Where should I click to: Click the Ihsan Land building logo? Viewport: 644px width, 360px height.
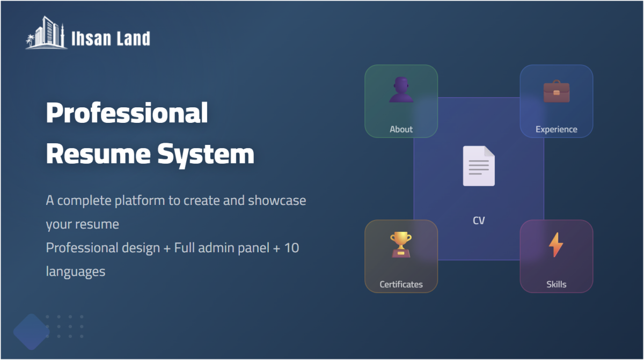point(46,33)
